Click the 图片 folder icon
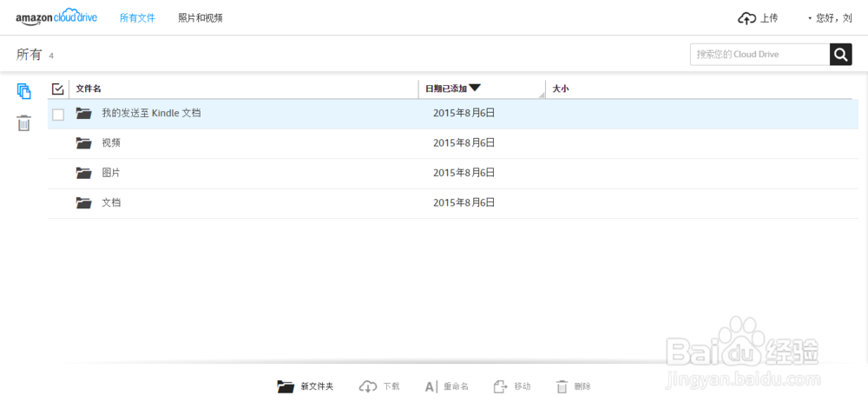The image size is (868, 409). [x=83, y=173]
